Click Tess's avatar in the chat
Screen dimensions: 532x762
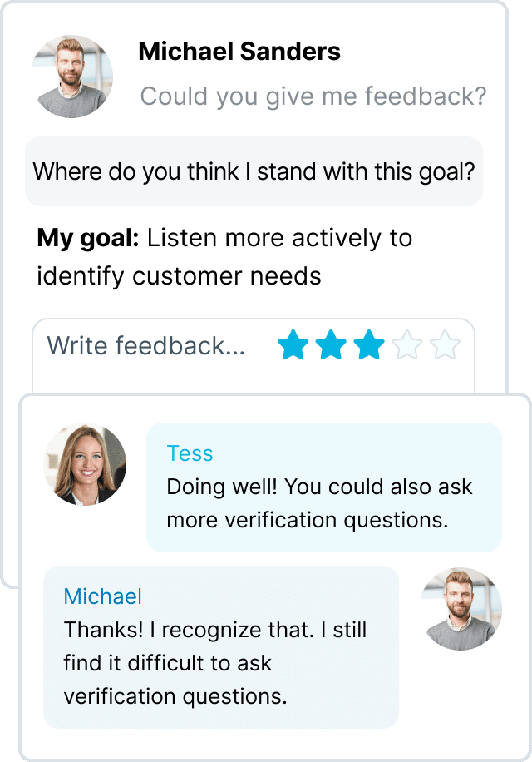pyautogui.click(x=85, y=464)
